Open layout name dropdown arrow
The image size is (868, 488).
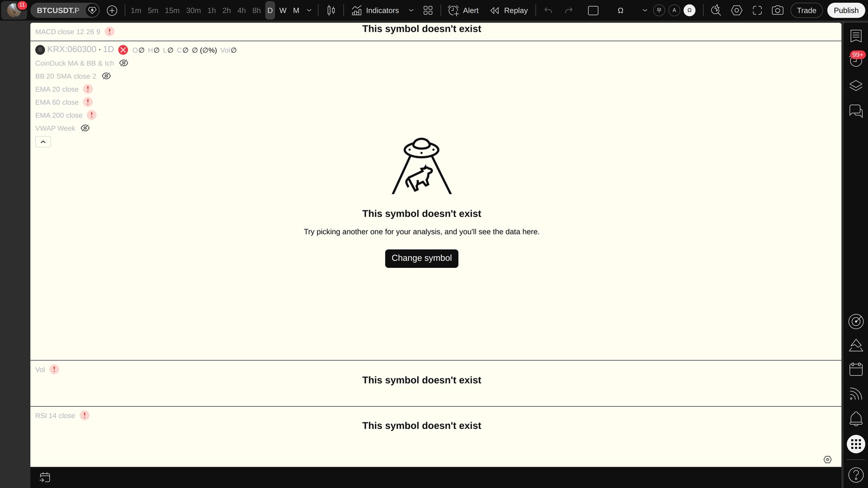[644, 10]
